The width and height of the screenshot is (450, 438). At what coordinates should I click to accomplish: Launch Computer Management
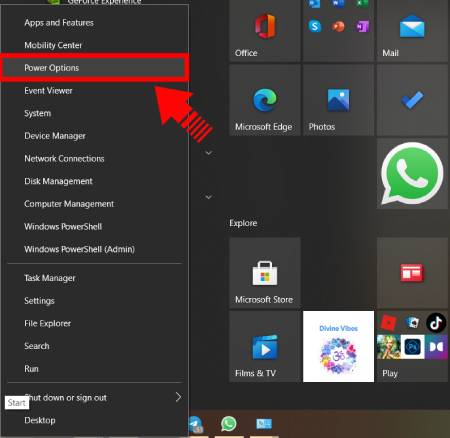pos(95,204)
